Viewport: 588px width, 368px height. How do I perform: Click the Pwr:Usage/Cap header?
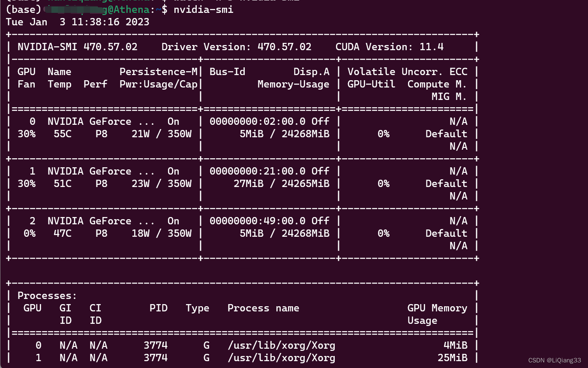click(x=159, y=84)
